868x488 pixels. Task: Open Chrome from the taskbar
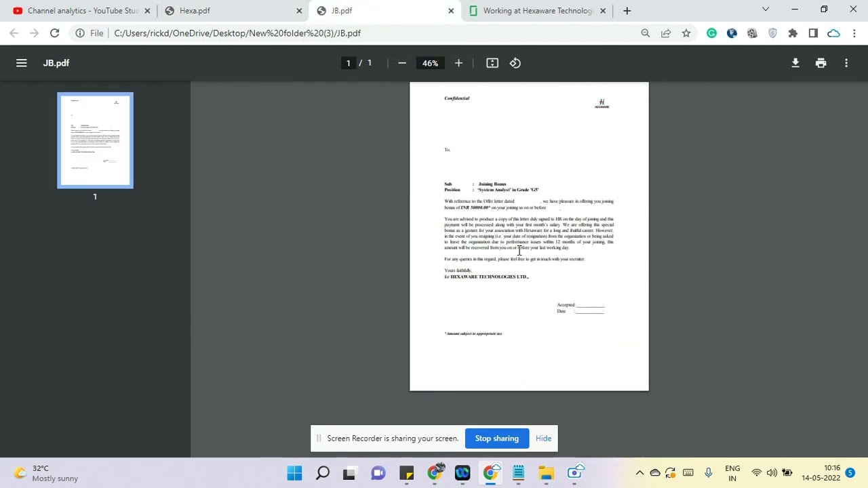tap(490, 473)
